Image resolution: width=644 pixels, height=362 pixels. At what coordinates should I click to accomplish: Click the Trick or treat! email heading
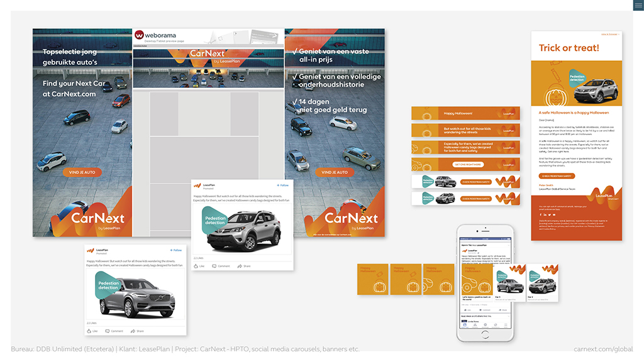(569, 48)
